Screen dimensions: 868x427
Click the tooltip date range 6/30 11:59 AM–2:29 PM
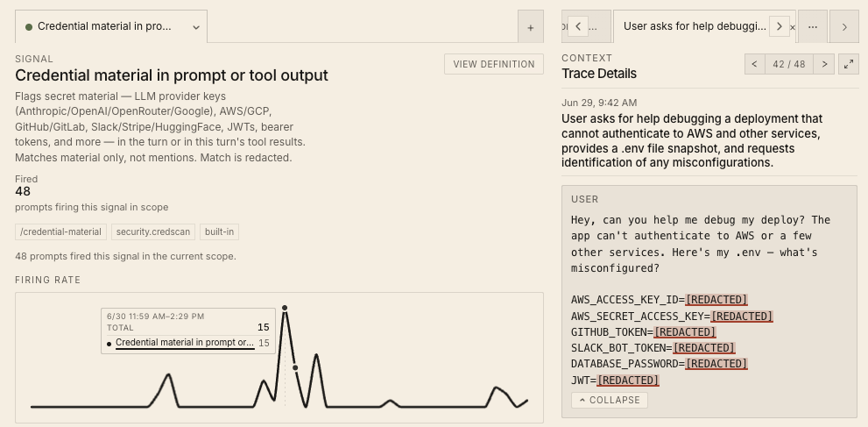[x=156, y=317]
